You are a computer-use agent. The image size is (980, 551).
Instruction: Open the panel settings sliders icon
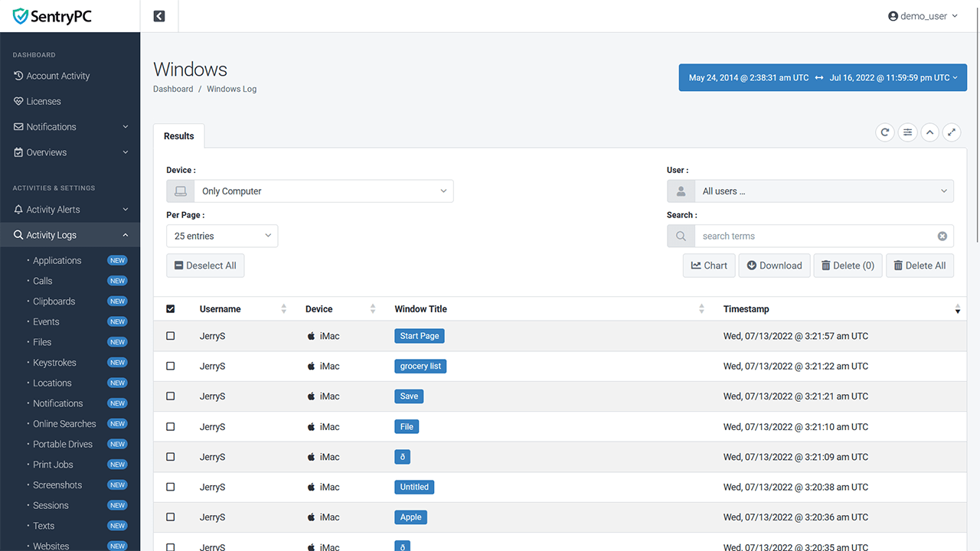[907, 132]
